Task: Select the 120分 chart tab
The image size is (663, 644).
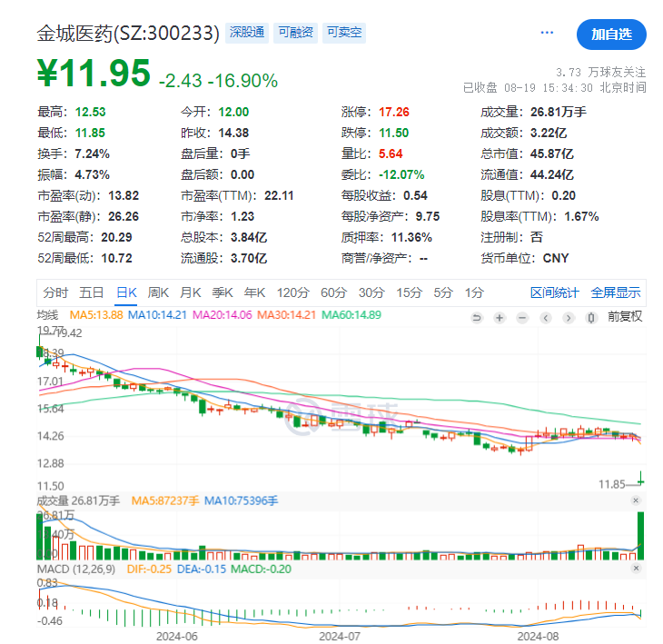Action: tap(293, 292)
